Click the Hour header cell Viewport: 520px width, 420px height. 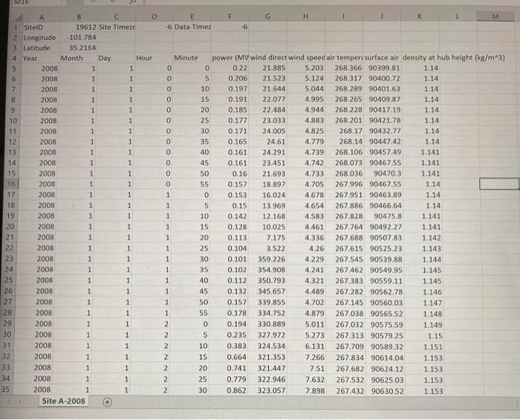(x=154, y=58)
